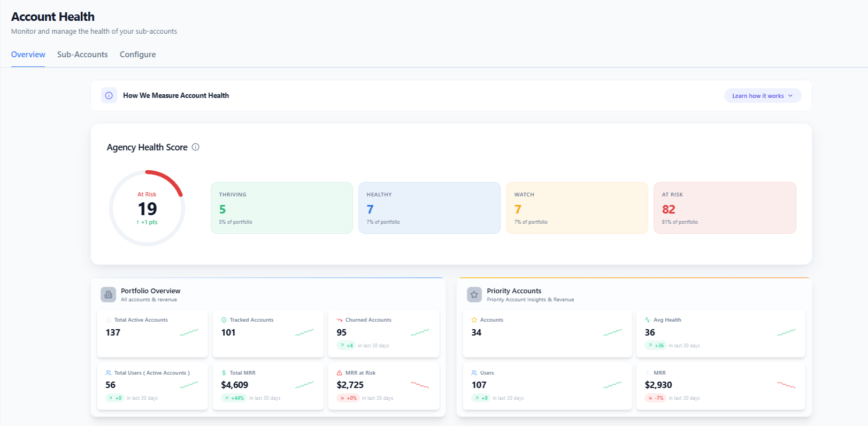868x426 pixels.
Task: Click the chevron on Learn how it works
Action: point(790,96)
